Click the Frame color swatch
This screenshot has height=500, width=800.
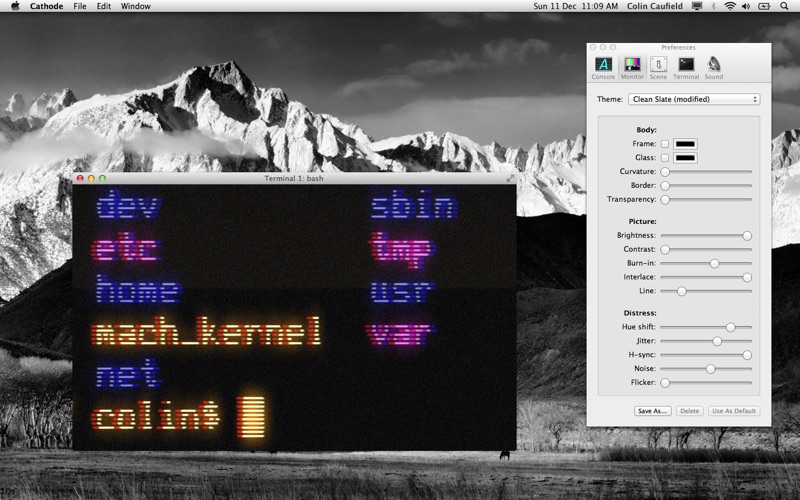(685, 144)
